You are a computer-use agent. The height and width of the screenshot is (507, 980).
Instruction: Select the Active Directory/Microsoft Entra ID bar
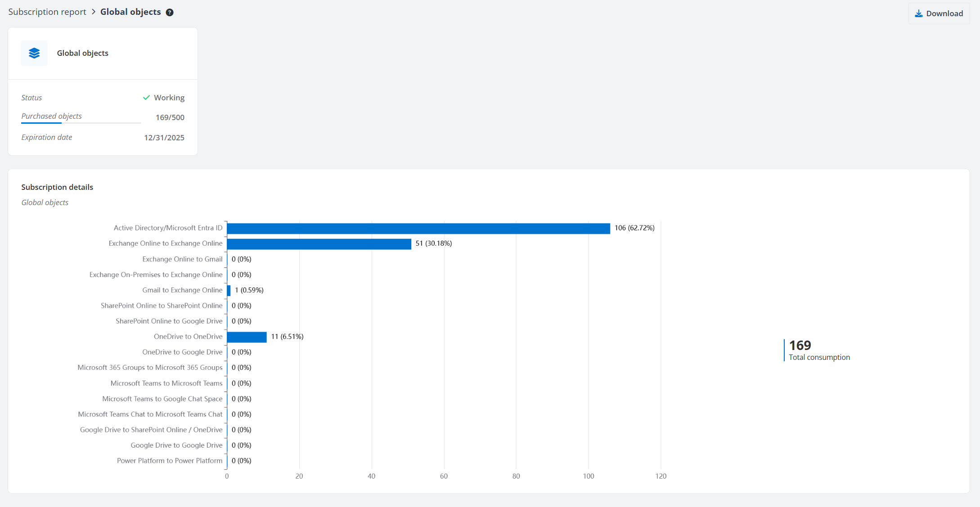click(418, 229)
